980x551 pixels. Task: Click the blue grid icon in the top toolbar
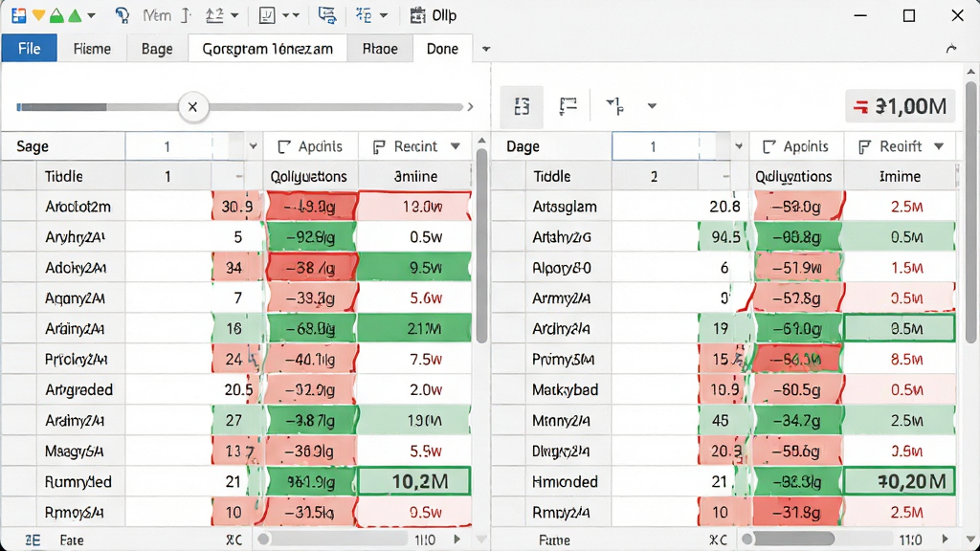[19, 15]
